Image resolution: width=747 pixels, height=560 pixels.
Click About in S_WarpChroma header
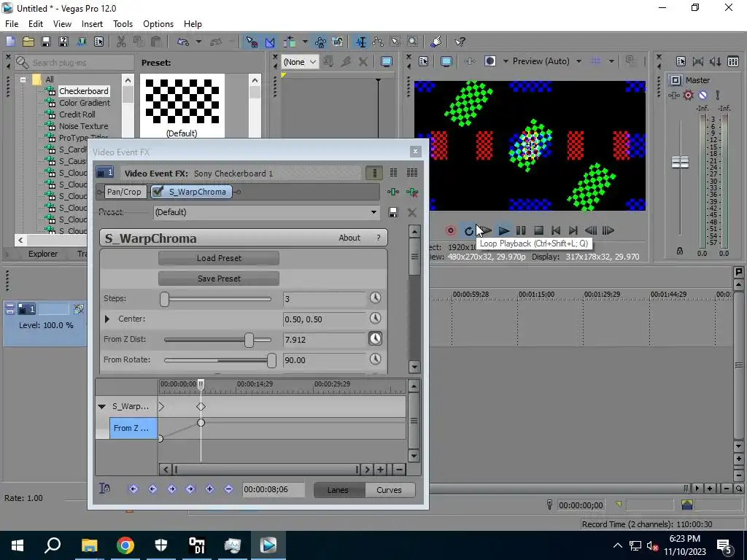(x=349, y=238)
